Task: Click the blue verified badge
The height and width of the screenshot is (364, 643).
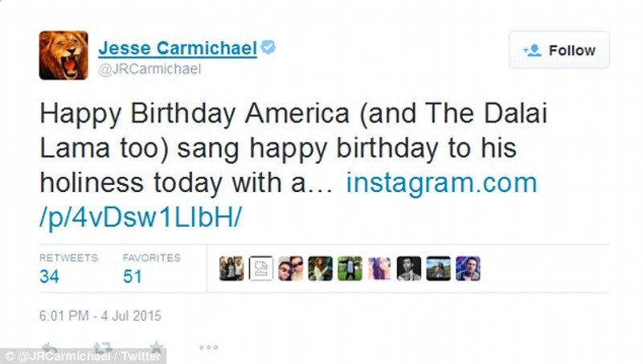Action: click(268, 48)
